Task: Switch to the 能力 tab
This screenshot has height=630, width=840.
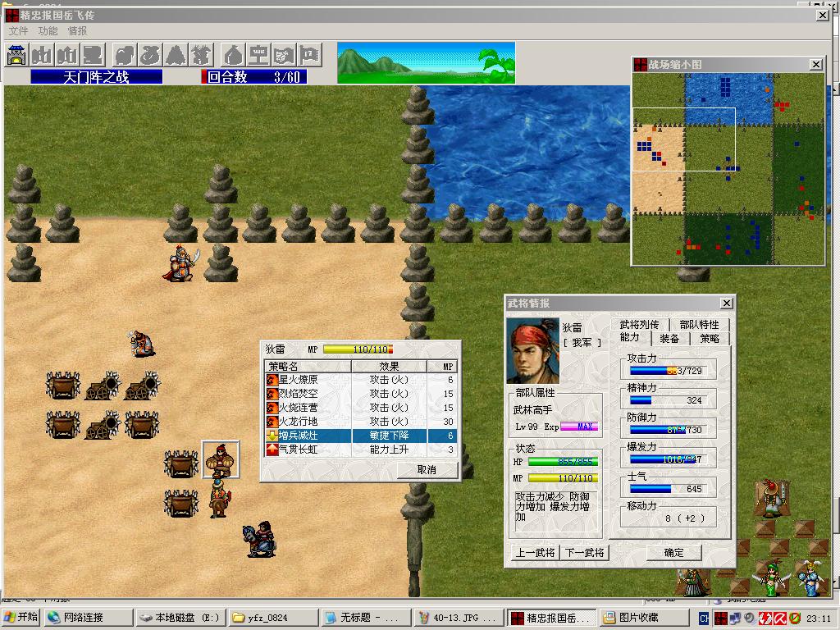Action: 630,337
